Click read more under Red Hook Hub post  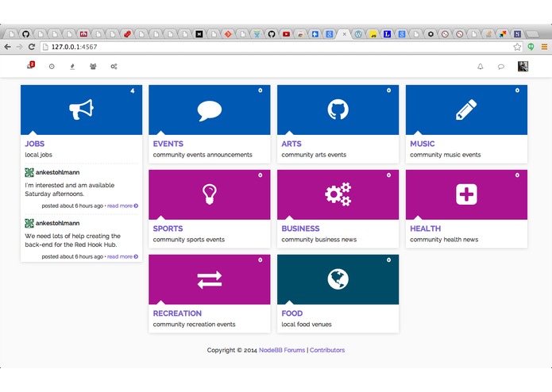point(122,256)
